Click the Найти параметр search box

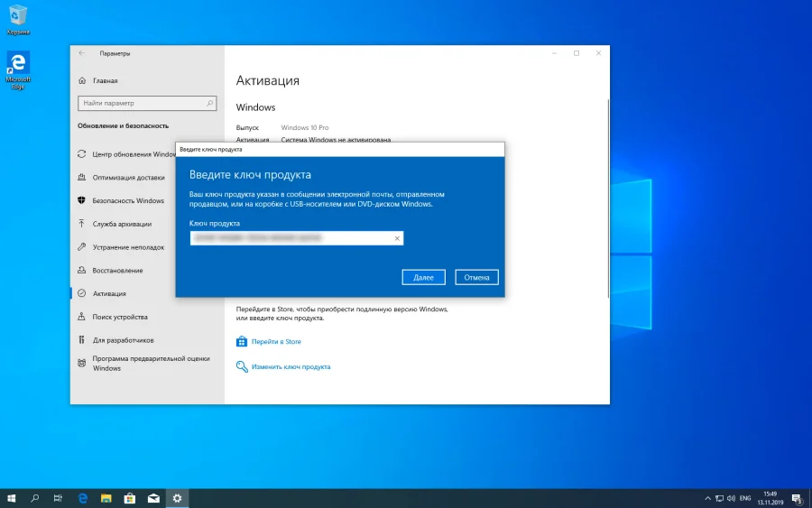146,104
